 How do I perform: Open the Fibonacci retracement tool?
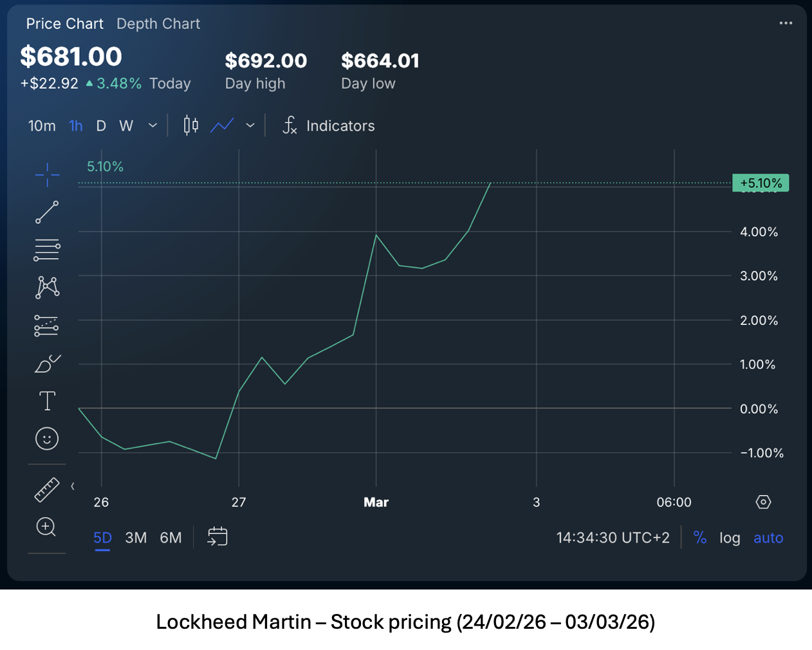[47, 250]
